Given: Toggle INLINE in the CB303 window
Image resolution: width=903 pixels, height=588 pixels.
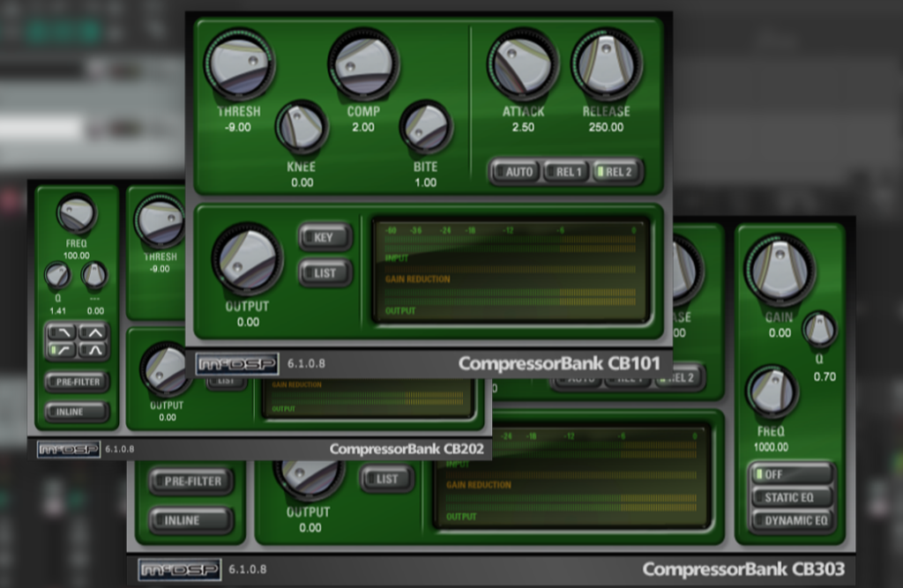Looking at the screenshot, I should [190, 520].
